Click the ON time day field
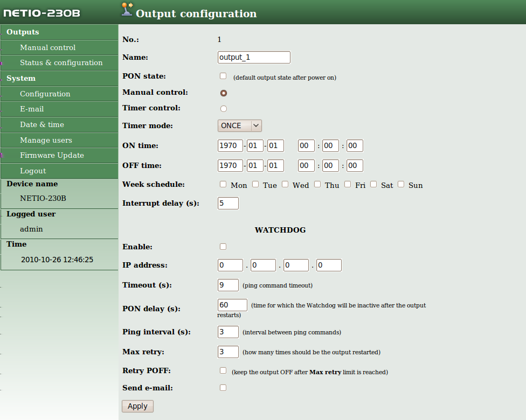This screenshot has height=420, width=526. click(275, 145)
